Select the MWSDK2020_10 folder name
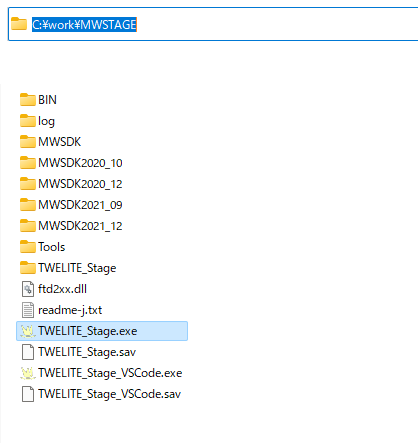Image resolution: width=418 pixels, height=443 pixels. [x=80, y=163]
